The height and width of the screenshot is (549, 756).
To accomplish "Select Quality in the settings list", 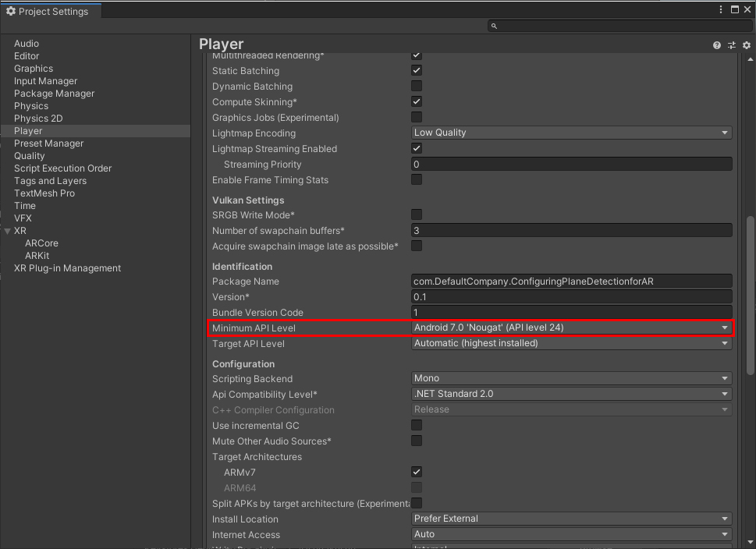I will (x=30, y=156).
